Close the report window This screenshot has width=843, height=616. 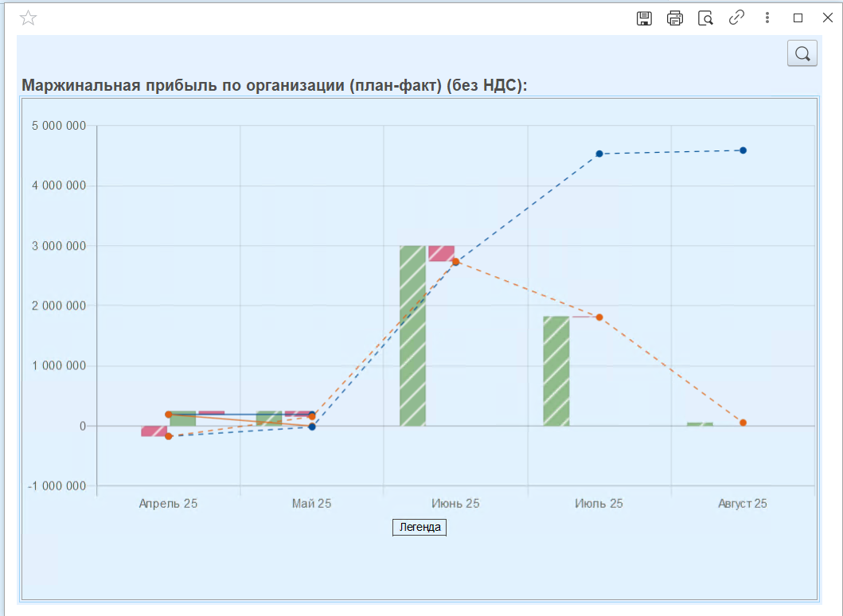click(x=828, y=18)
